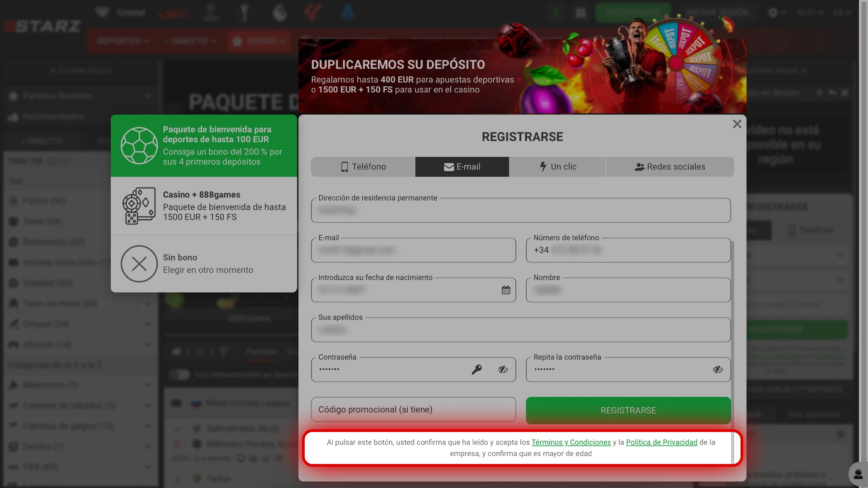This screenshot has height=488, width=868.
Task: Select the soccer ball sports welcome bonus
Action: [x=139, y=145]
